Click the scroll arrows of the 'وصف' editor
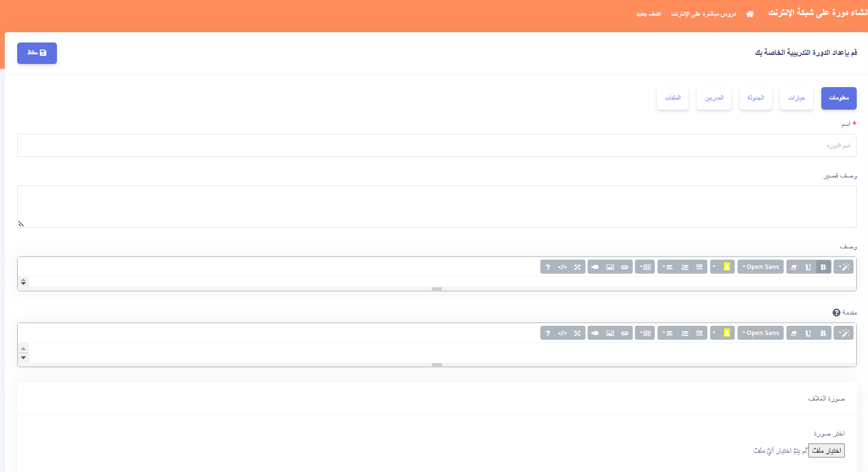The width and height of the screenshot is (868, 472). pyautogui.click(x=23, y=282)
